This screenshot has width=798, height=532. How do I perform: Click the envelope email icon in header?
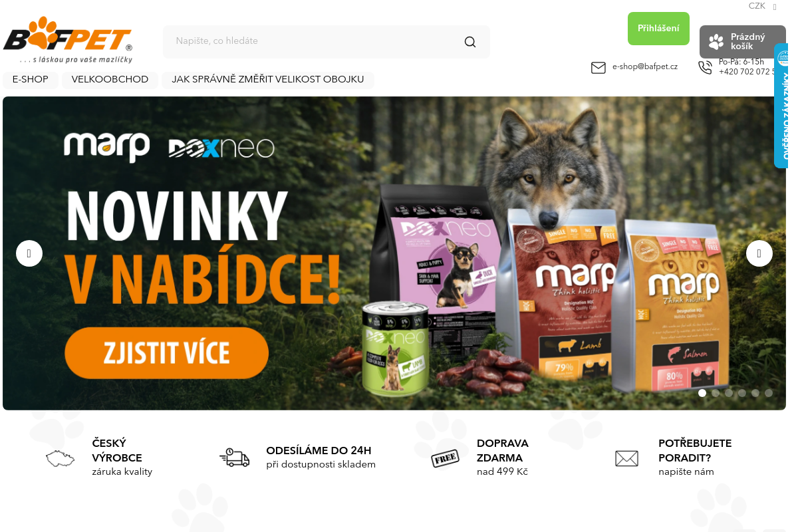click(x=598, y=67)
